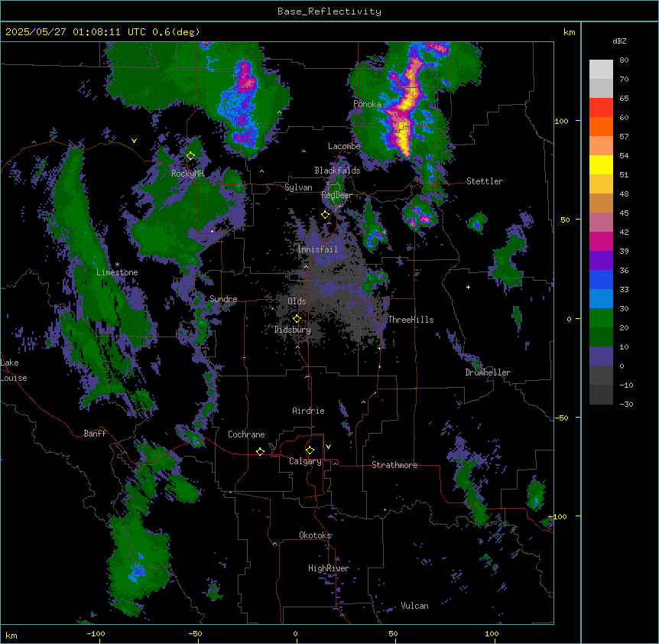Click the yellow storm core east of Ponoka

coord(406,105)
